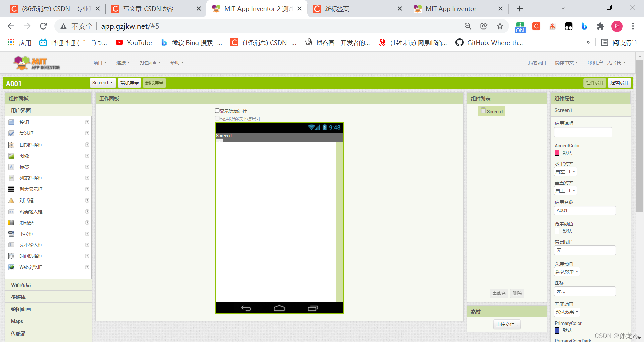The width and height of the screenshot is (644, 342).
Task: Switch to the 写文章-CSDN博客 browser tab
Action: [x=156, y=9]
